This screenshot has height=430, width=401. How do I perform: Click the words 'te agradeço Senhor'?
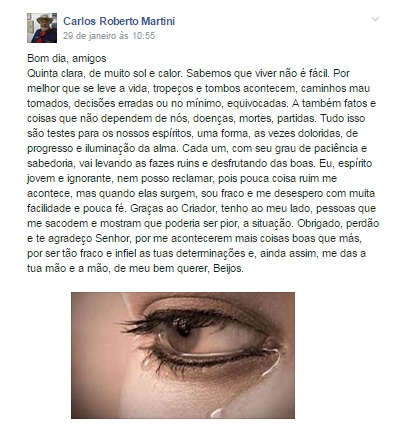pos(82,238)
